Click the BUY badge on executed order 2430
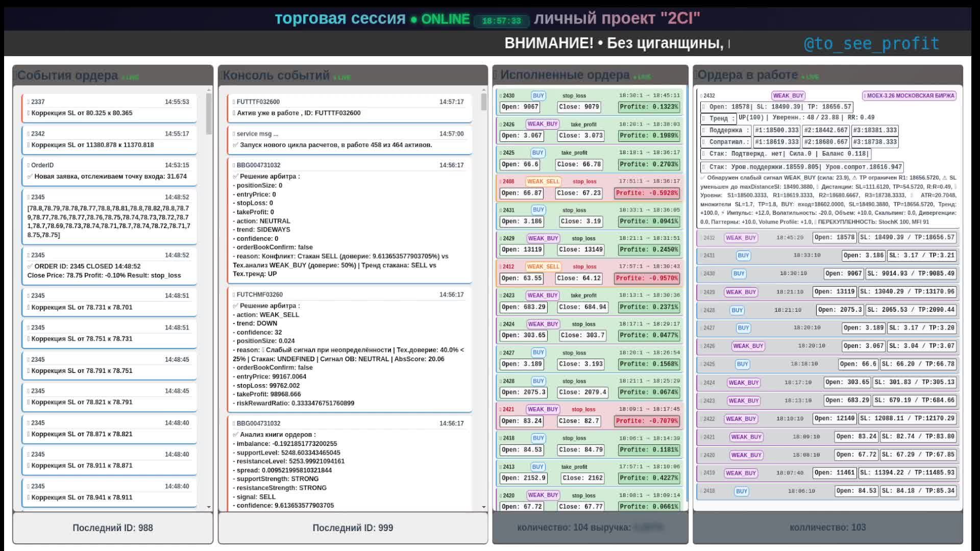This screenshot has width=980, height=551. pyautogui.click(x=538, y=95)
